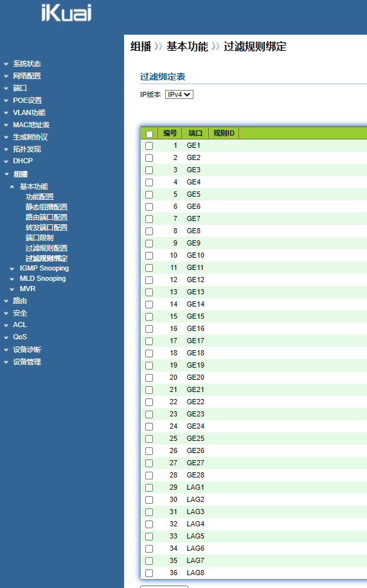This screenshot has height=588, width=367.
Task: Open 功能配置 in sidebar
Action: click(39, 197)
